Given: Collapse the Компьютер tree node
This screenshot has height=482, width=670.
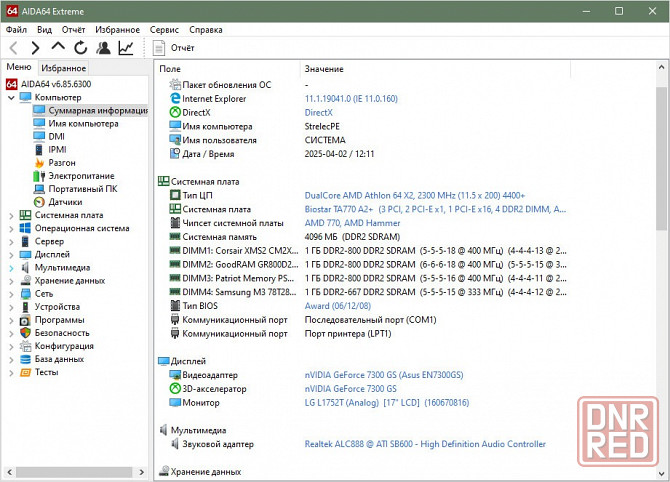Looking at the screenshot, I should (x=12, y=98).
